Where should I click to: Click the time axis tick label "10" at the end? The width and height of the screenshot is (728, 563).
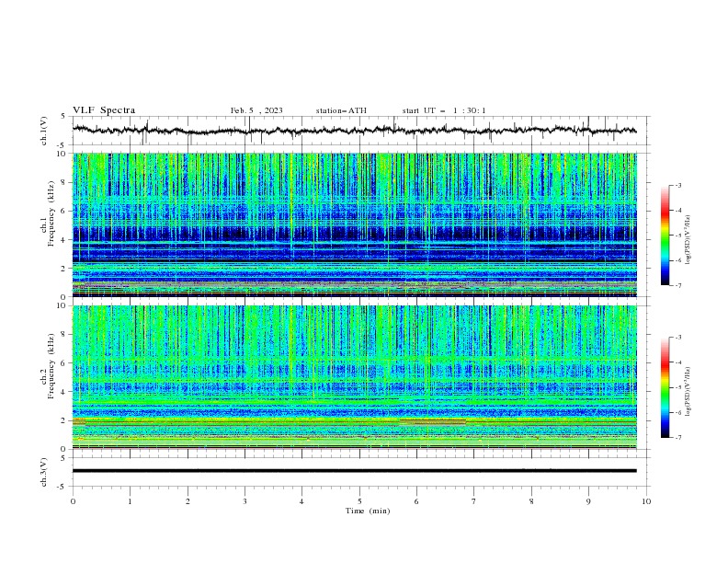[x=646, y=501]
